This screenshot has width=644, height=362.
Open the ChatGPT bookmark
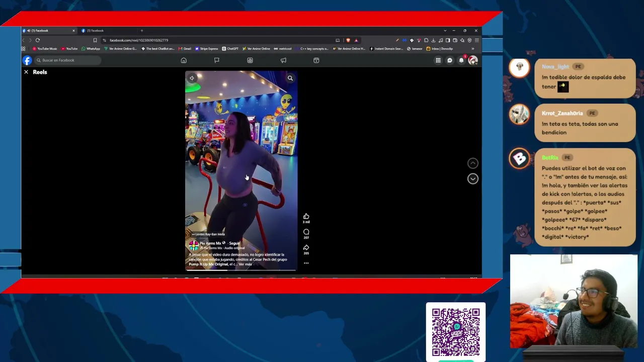[230, 49]
